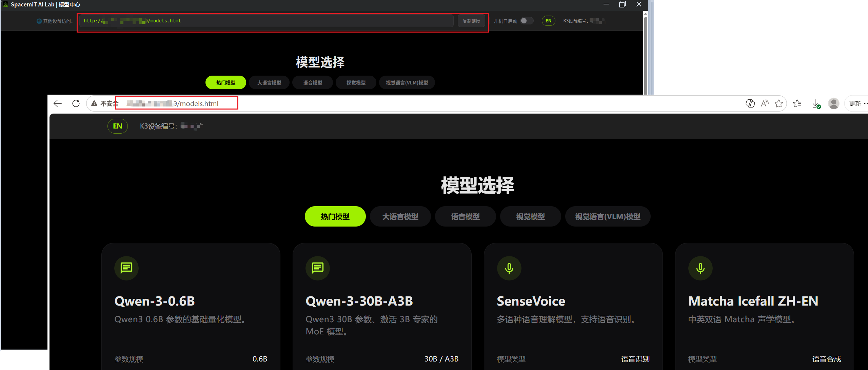The height and width of the screenshot is (370, 868).
Task: Add page to favorites with star icon
Action: pos(779,103)
